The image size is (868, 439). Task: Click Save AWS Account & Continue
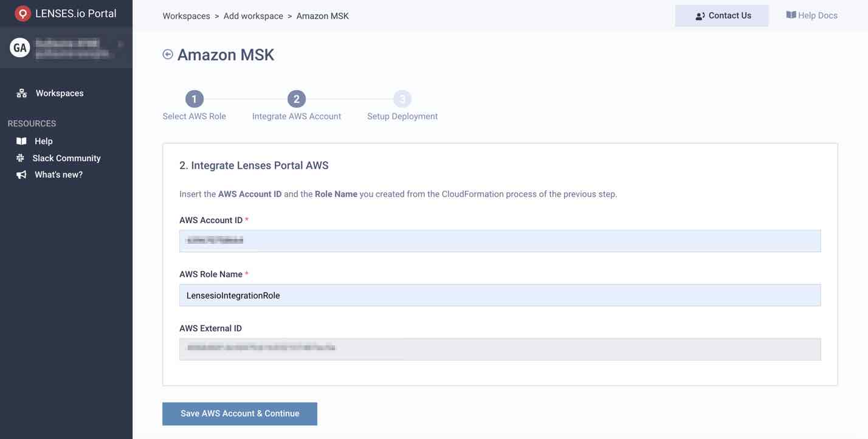click(239, 413)
